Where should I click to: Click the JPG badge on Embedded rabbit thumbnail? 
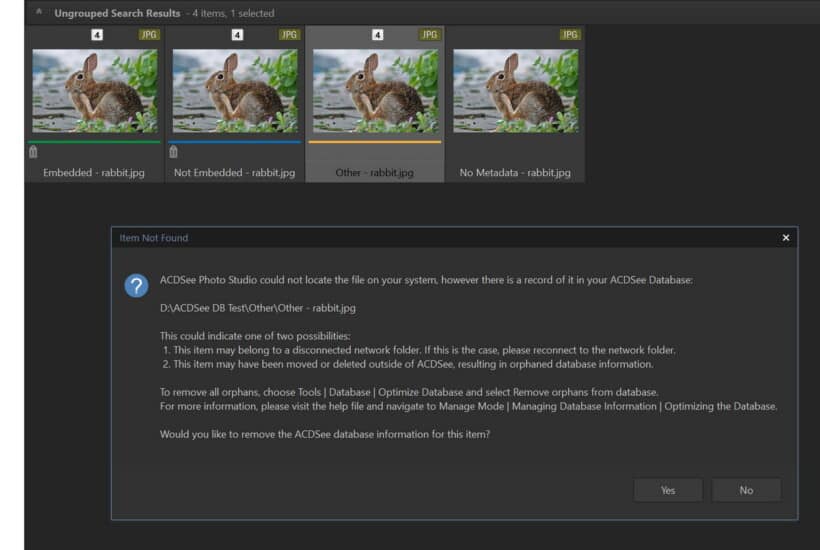[x=149, y=35]
